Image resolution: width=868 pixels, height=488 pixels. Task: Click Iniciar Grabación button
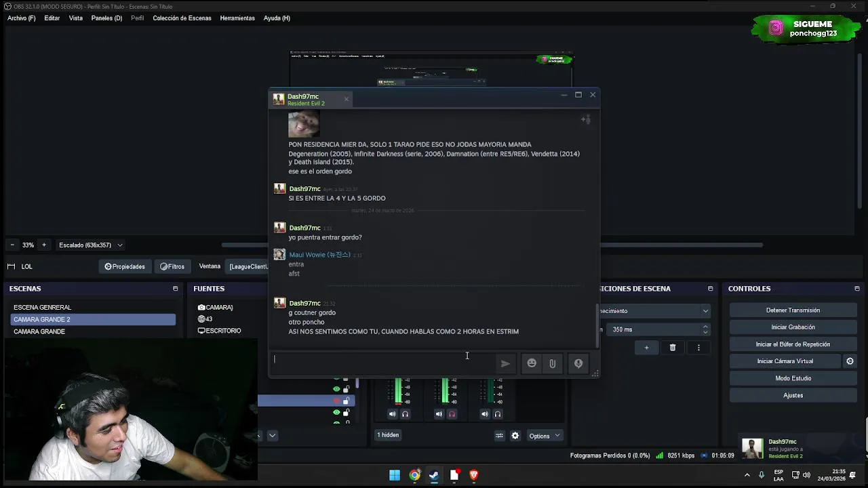tap(793, 327)
